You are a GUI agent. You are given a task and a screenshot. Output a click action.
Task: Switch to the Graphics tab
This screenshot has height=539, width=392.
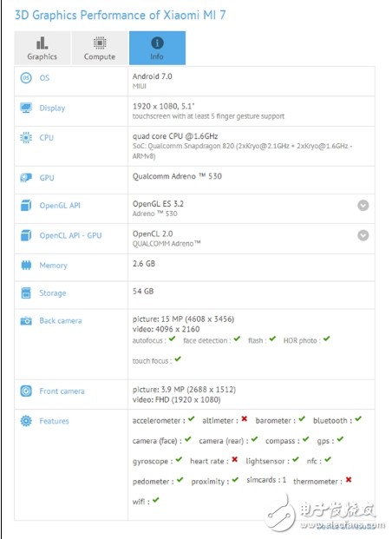click(42, 48)
